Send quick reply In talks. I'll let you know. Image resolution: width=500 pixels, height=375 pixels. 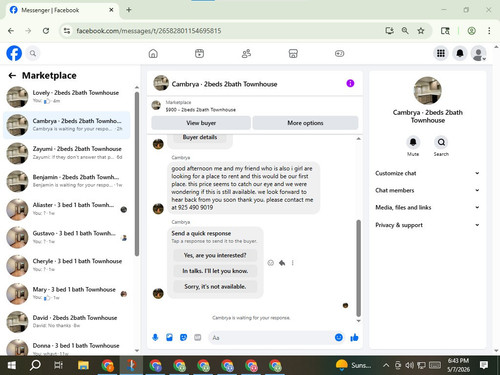click(x=215, y=271)
